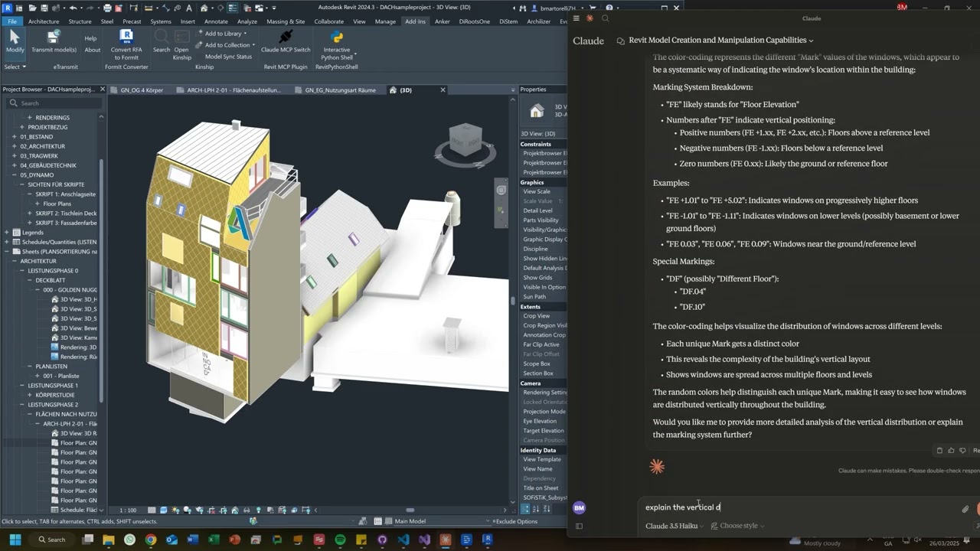Screen dimensions: 980x551
Task: Click Windows Start button
Action: [15, 540]
